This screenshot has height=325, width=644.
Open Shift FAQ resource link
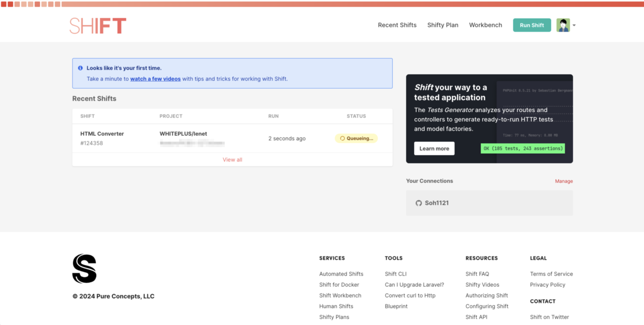[x=477, y=274]
